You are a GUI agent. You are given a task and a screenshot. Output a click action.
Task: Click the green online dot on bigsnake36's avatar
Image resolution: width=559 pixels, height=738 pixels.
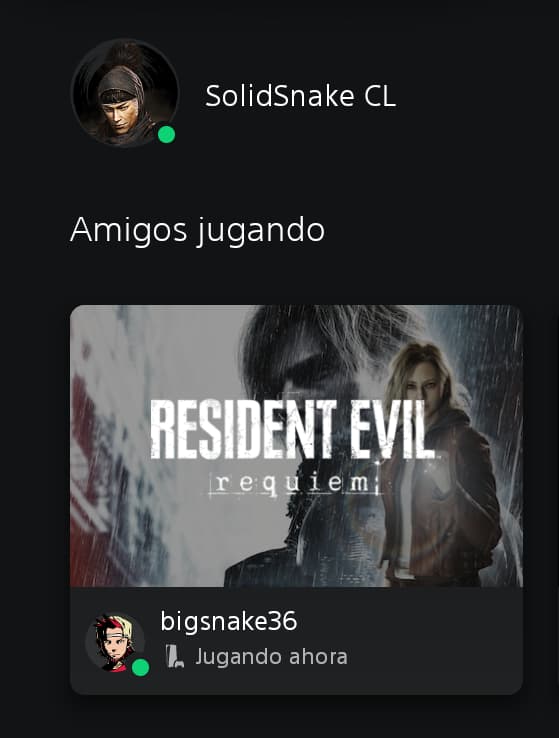click(140, 667)
